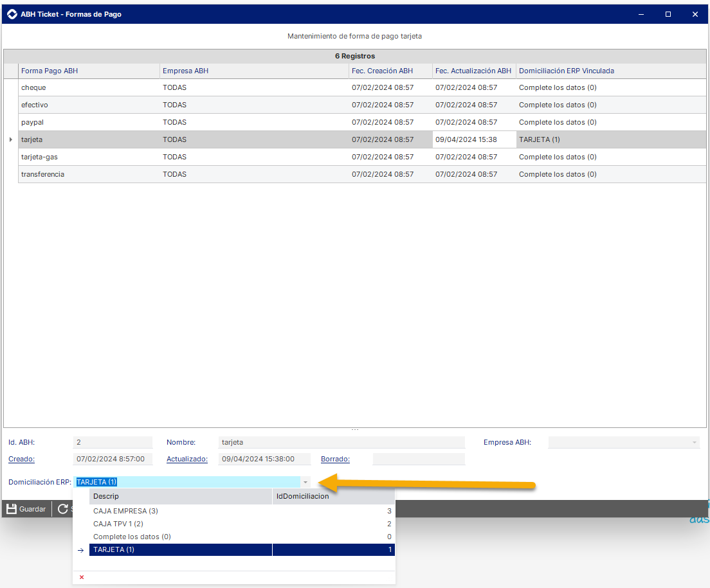Select the transferencia row

[362, 174]
